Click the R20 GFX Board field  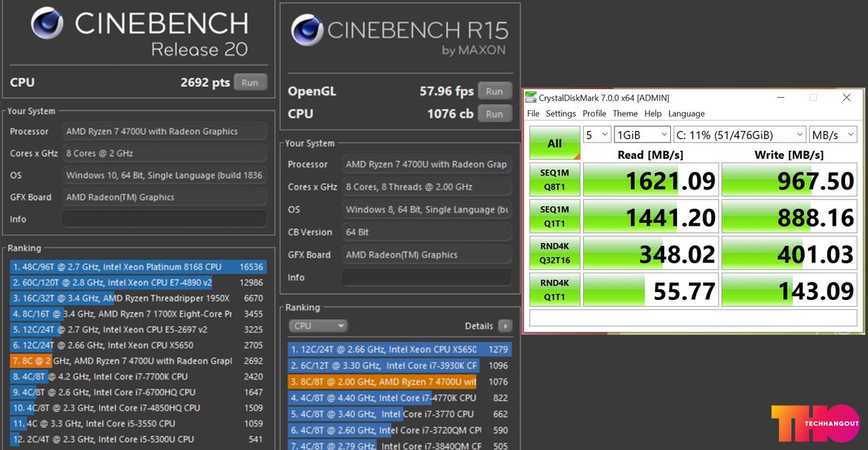[x=164, y=197]
